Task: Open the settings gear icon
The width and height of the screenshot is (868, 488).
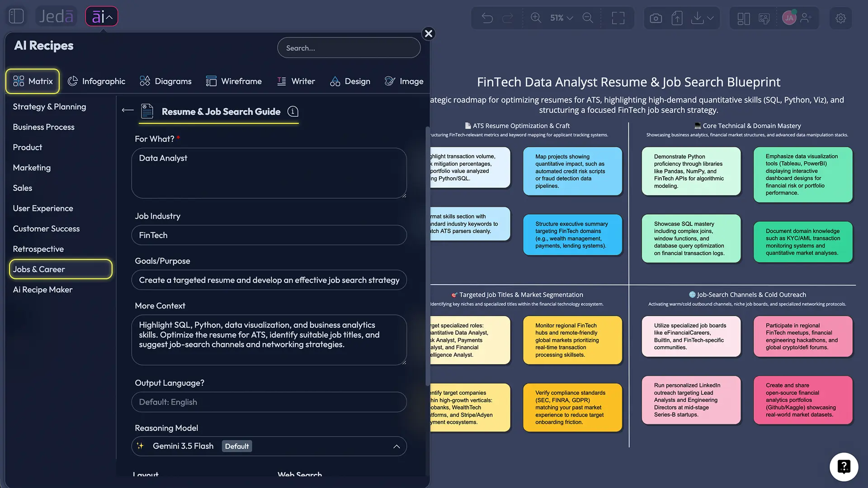Action: pyautogui.click(x=840, y=19)
